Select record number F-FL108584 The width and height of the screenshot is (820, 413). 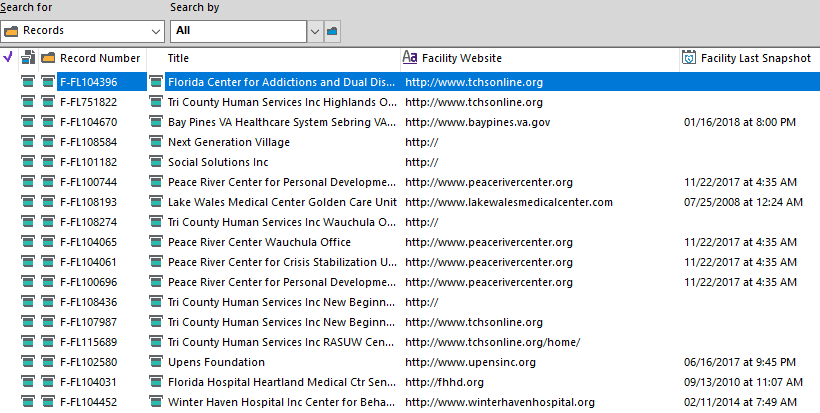pyautogui.click(x=88, y=142)
